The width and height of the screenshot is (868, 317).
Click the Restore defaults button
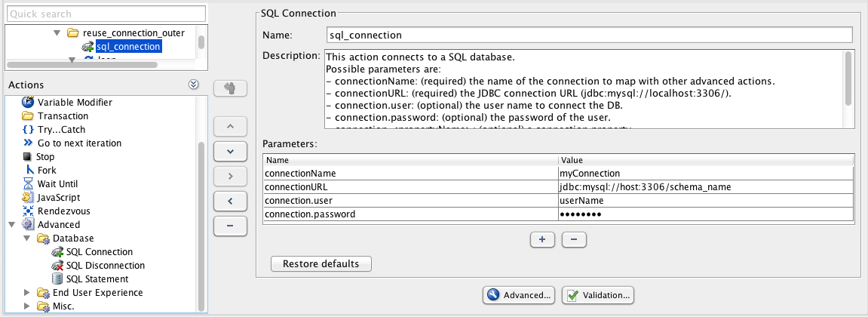(x=321, y=264)
